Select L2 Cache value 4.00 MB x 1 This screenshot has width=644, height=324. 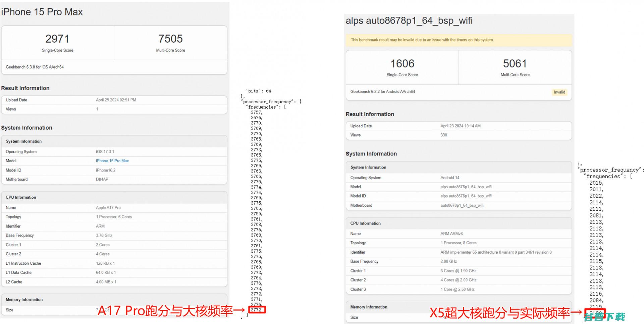point(106,282)
